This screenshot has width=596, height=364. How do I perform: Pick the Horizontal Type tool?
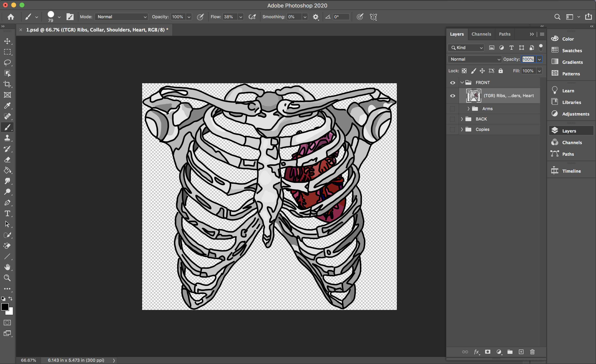pyautogui.click(x=7, y=213)
